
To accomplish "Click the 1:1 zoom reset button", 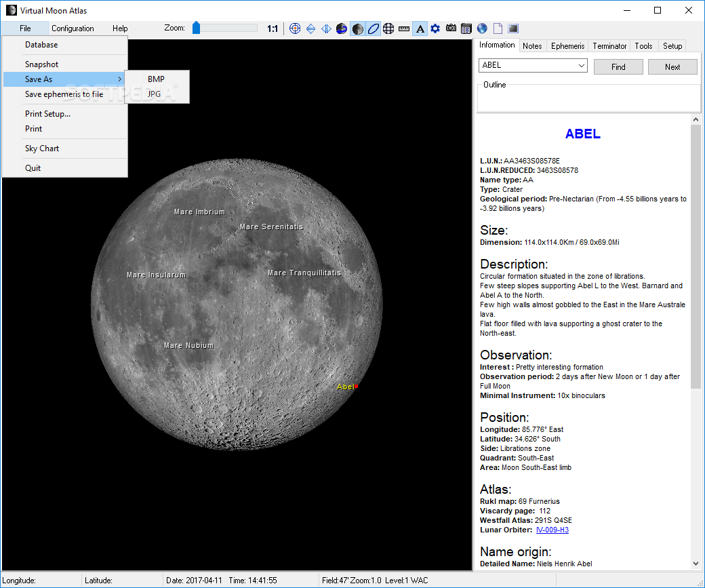I will pyautogui.click(x=273, y=28).
